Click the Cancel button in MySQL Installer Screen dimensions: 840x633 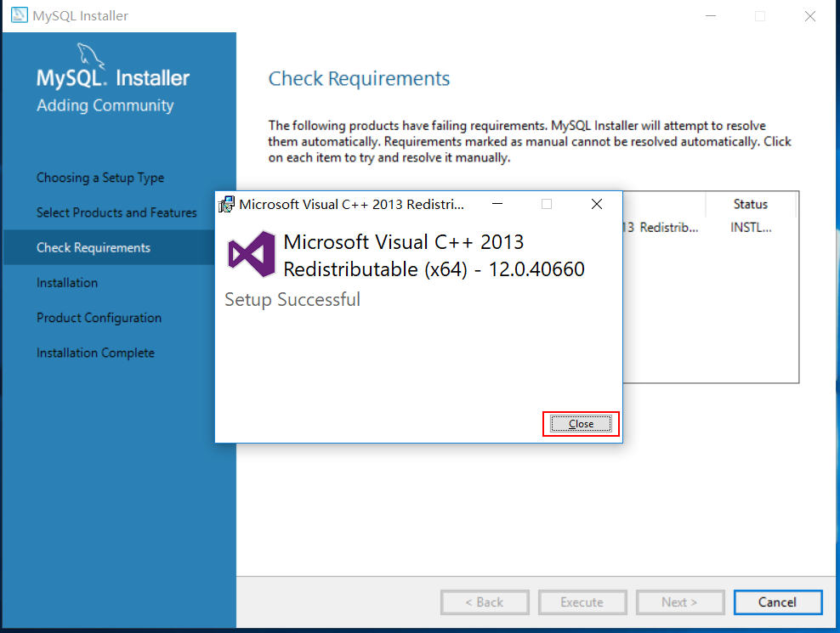777,602
